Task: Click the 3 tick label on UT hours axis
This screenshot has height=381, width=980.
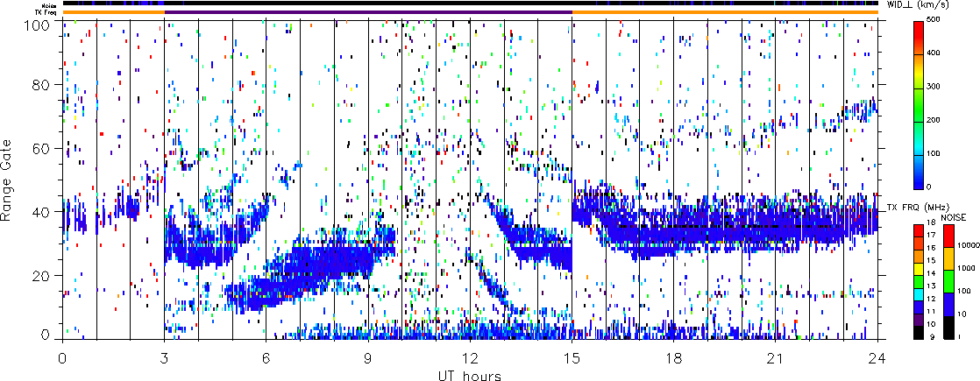Action: coord(164,359)
